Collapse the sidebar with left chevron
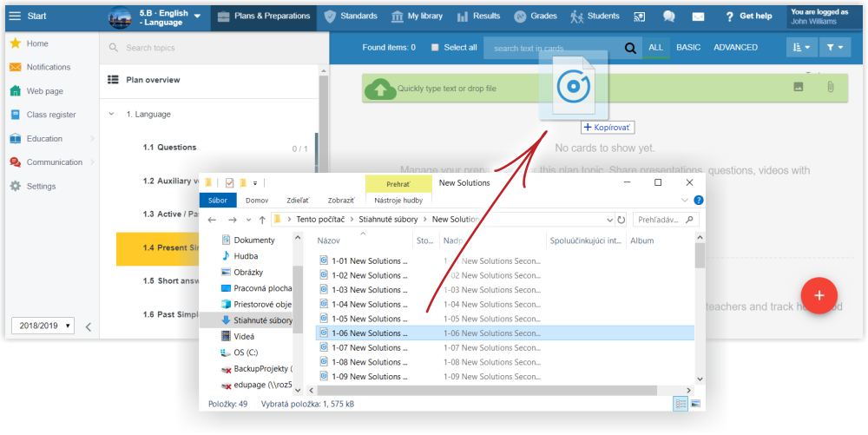This screenshot has height=435, width=868. pyautogui.click(x=88, y=326)
